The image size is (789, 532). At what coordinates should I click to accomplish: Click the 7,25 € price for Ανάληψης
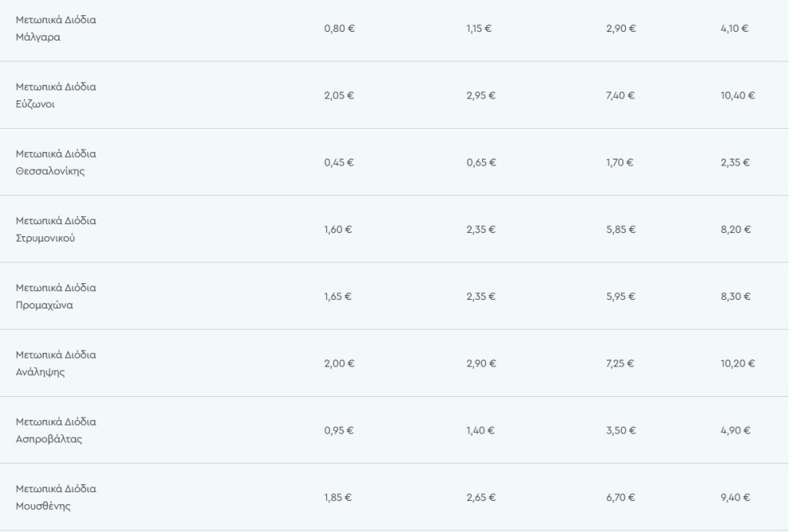tap(620, 363)
